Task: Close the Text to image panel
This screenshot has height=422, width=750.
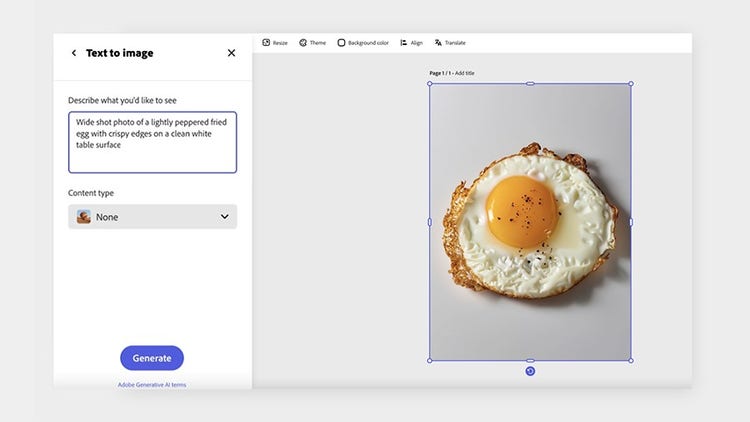Action: [232, 53]
